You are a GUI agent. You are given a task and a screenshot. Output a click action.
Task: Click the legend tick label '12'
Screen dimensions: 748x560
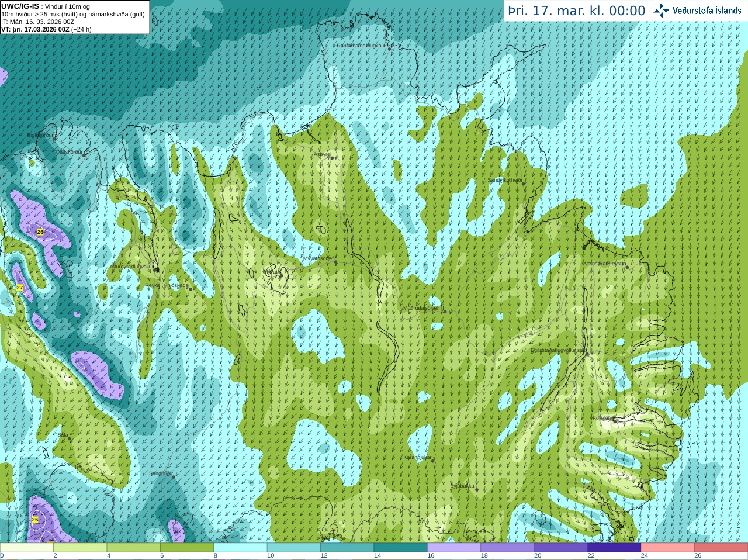coord(323,556)
